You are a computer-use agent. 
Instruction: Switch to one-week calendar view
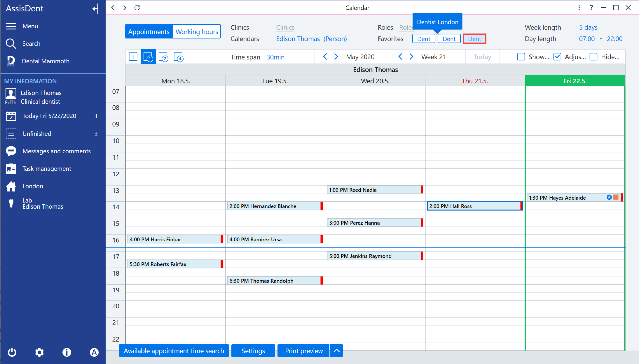click(x=148, y=57)
